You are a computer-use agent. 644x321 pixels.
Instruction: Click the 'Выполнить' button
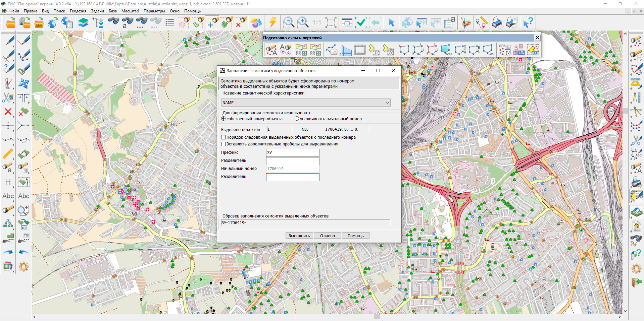(x=299, y=236)
